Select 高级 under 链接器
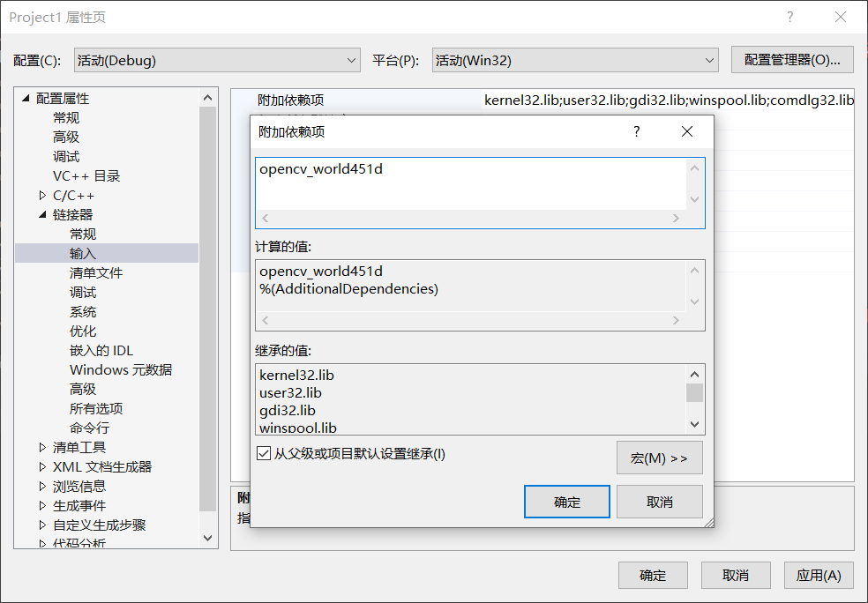868x603 pixels. click(83, 389)
